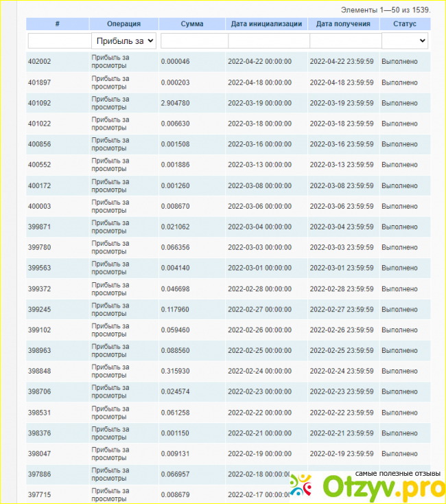Click the Дата получения filter input
Viewport: 446px width, 504px height.
(344, 41)
